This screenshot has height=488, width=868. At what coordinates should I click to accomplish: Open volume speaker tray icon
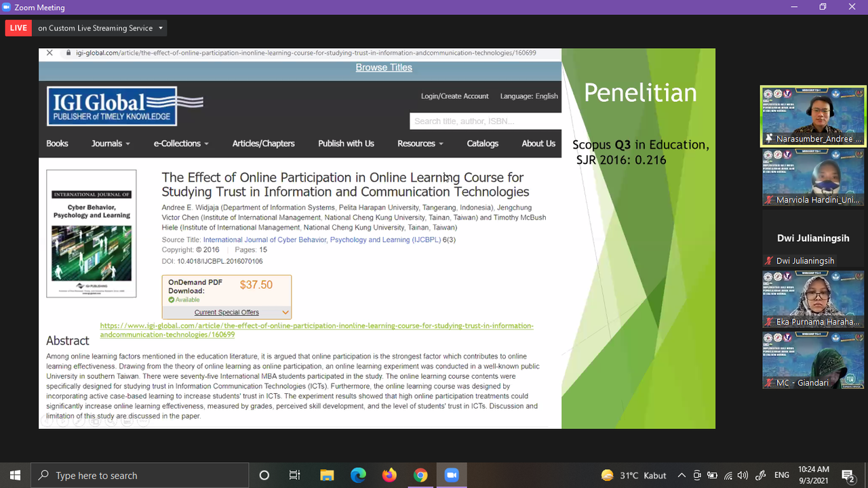743,475
